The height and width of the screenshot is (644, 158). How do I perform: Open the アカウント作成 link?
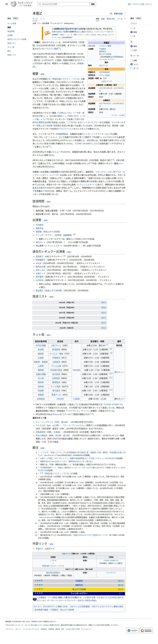pyautogui.click(x=138, y=4)
